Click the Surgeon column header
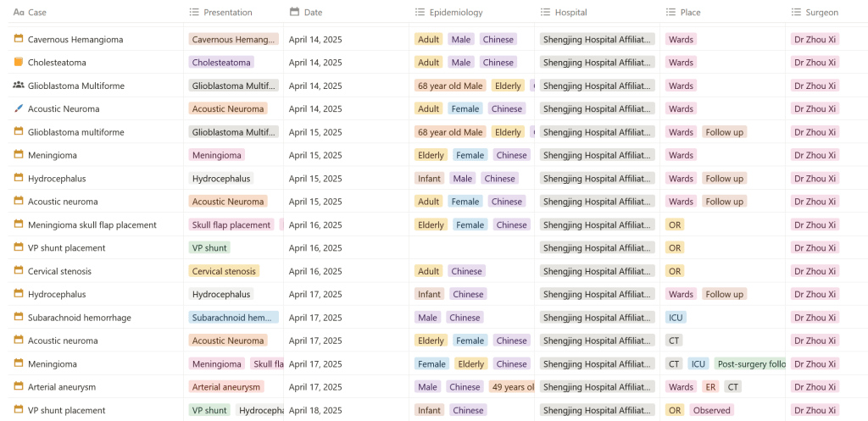The image size is (868, 421). click(821, 13)
